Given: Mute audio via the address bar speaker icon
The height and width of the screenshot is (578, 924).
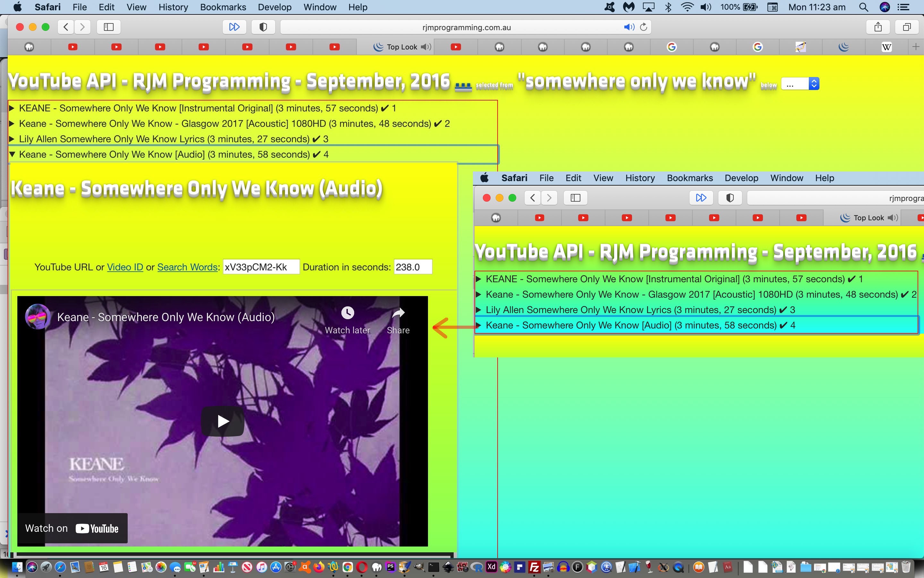Looking at the screenshot, I should pos(629,27).
